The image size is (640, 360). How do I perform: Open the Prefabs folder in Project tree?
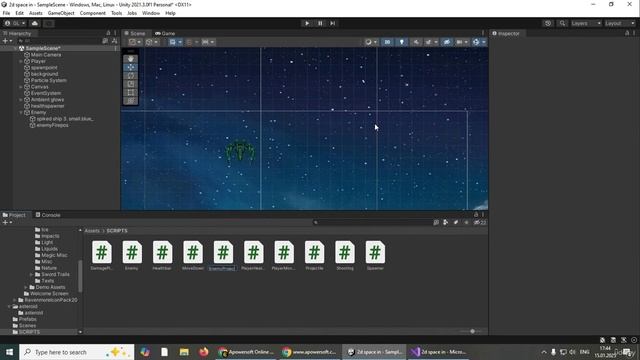coord(28,319)
